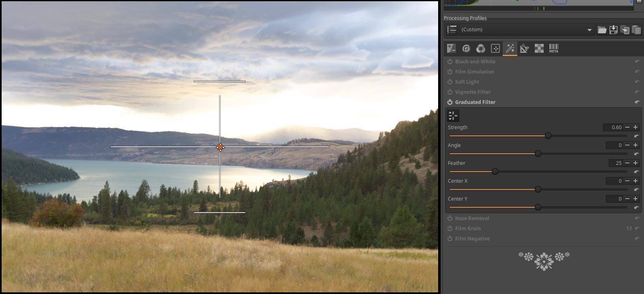Switch to the Exposure tab
644x294 pixels.
[451, 49]
